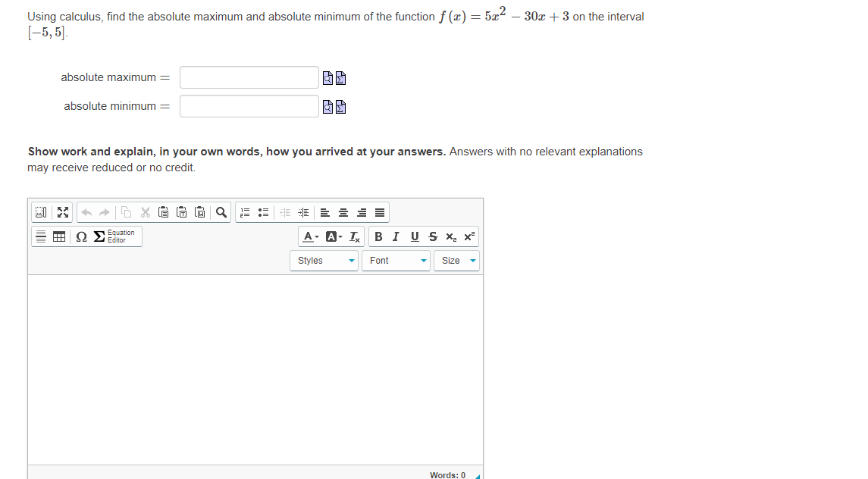This screenshot has width=868, height=479.
Task: Insert a special character with Omega icon
Action: click(x=80, y=236)
